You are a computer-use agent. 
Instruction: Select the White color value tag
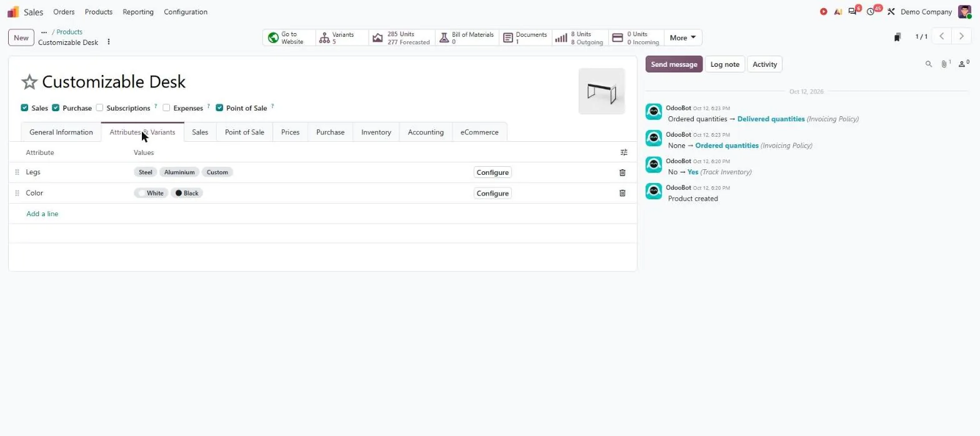[x=151, y=193]
